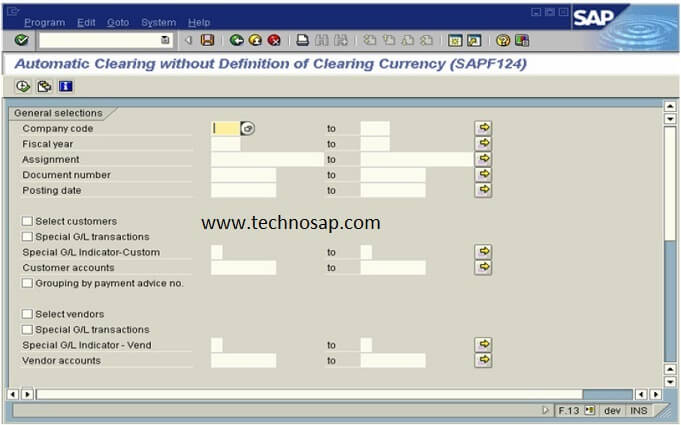
Task: Click multiple selection arrow for Vendor accounts
Action: click(483, 360)
